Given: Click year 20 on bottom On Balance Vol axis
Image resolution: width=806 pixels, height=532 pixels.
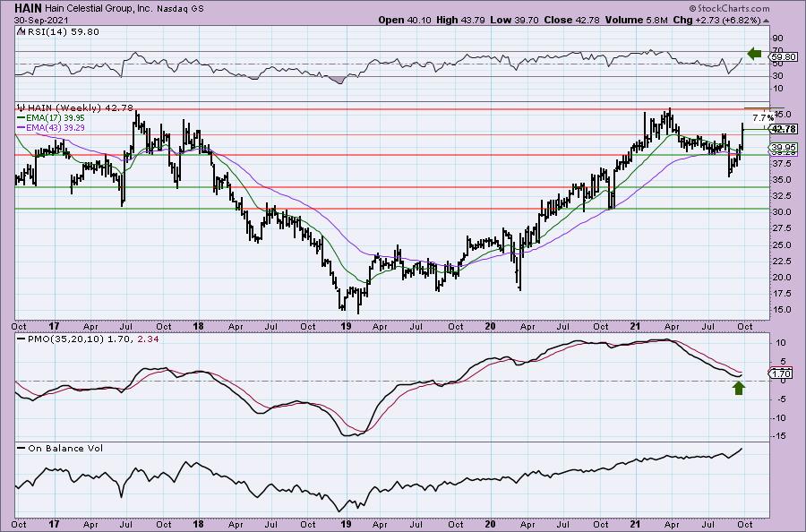Looking at the screenshot, I should [x=490, y=524].
